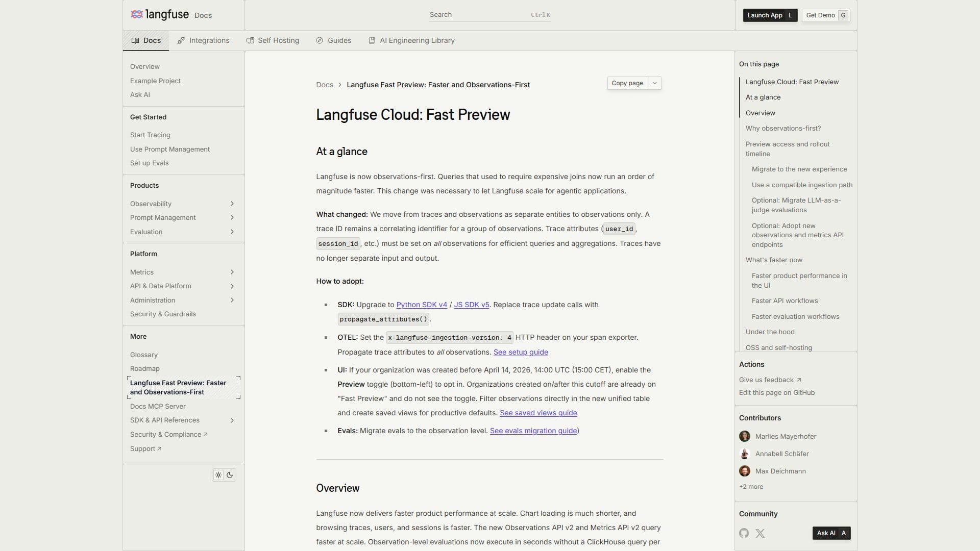Open the Python SDK v4 link
Image resolution: width=980 pixels, height=551 pixels.
[422, 305]
